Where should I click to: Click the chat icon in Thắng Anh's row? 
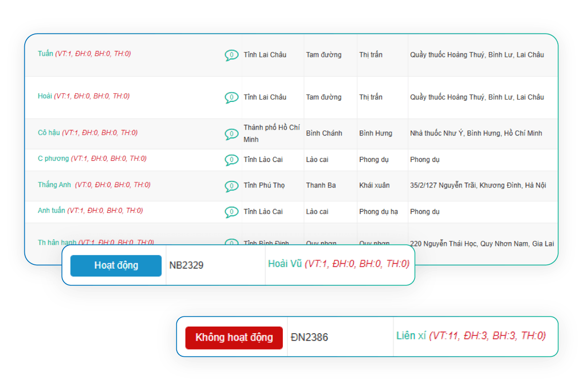(x=231, y=186)
